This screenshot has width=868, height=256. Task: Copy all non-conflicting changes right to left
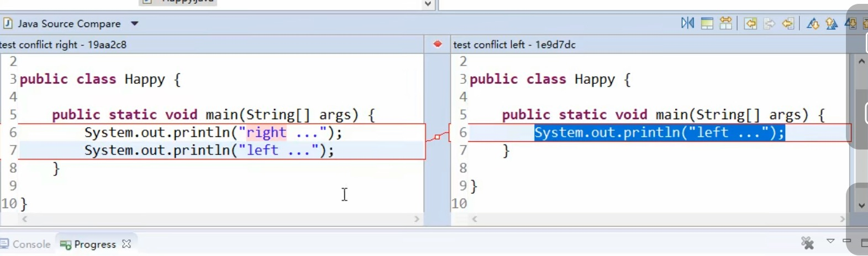point(750,23)
